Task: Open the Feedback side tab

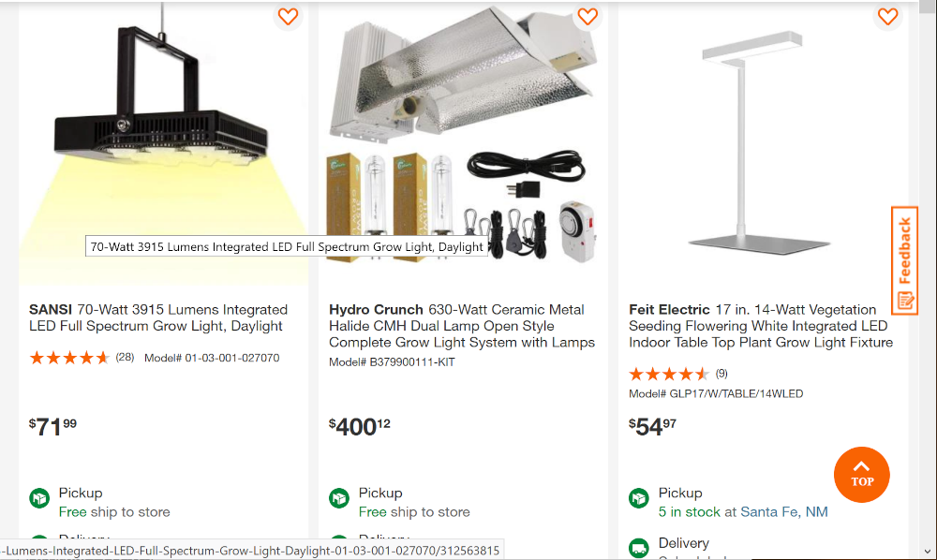Action: [x=904, y=260]
